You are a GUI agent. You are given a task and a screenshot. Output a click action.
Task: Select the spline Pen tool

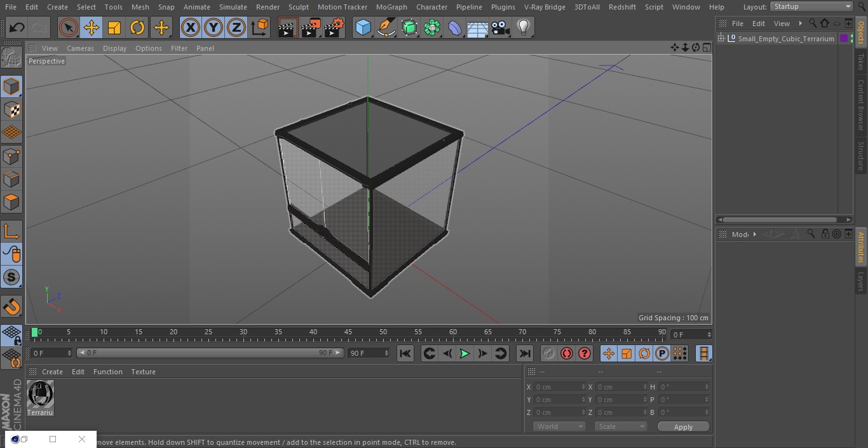386,27
